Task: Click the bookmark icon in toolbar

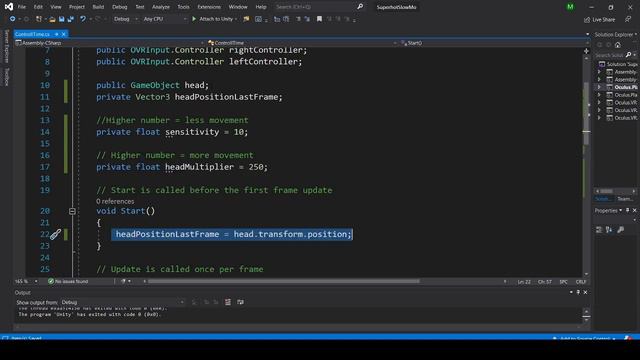Action: pyautogui.click(x=319, y=19)
